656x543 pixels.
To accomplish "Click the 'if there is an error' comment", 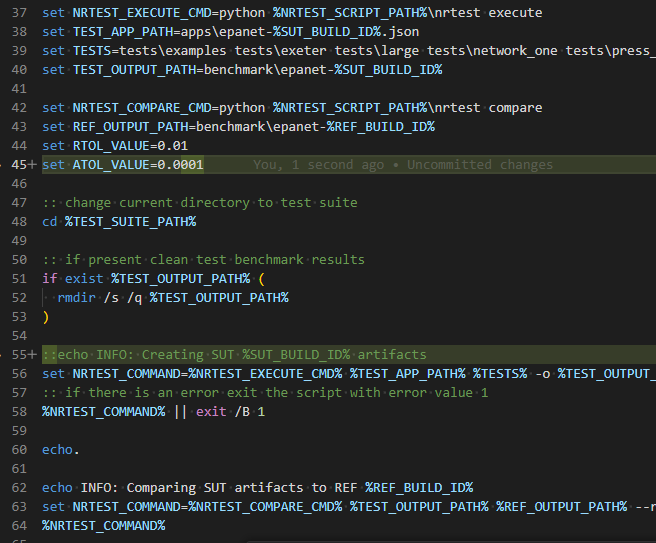I will [265, 393].
